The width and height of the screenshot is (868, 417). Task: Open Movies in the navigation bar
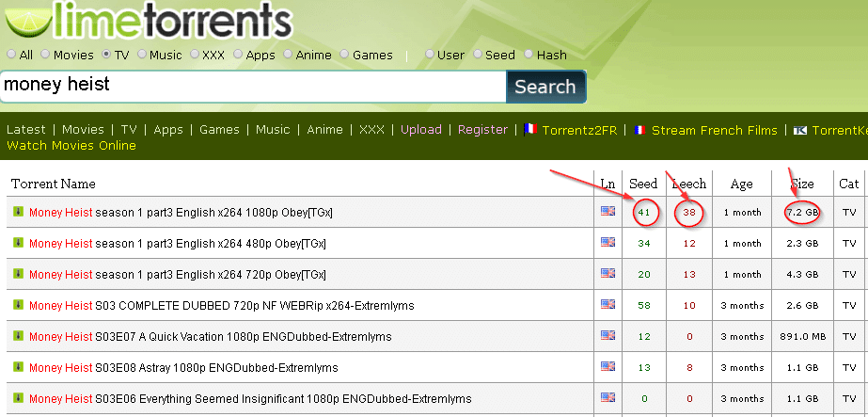[83, 130]
